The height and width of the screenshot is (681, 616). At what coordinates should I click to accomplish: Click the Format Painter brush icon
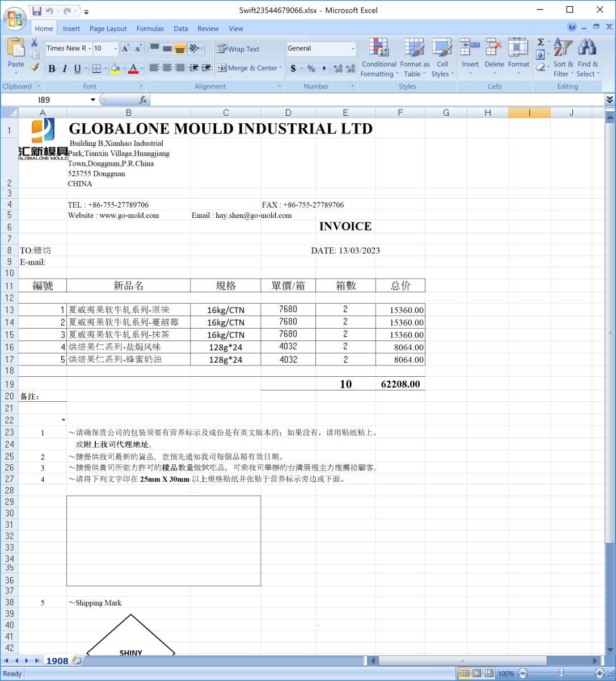point(35,67)
